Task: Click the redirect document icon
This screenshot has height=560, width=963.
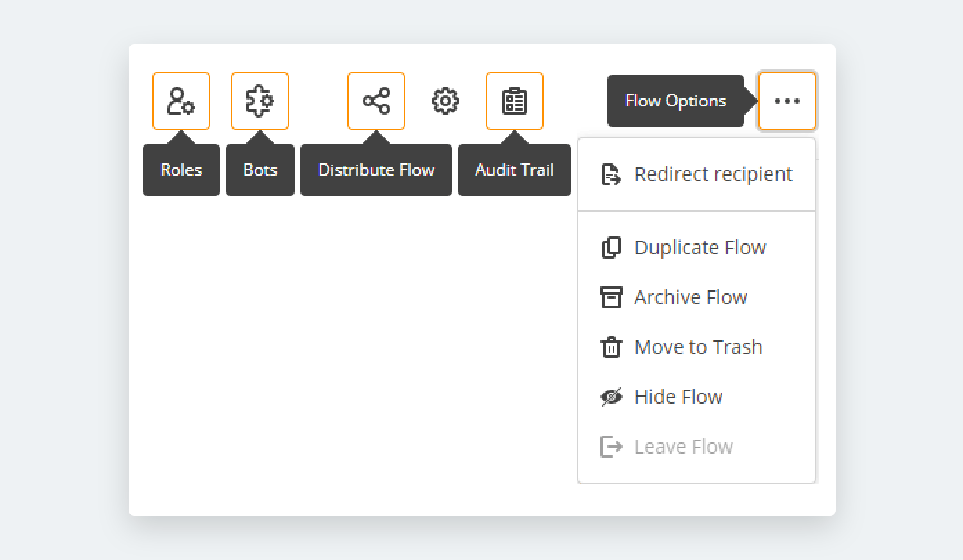Action: pos(611,174)
